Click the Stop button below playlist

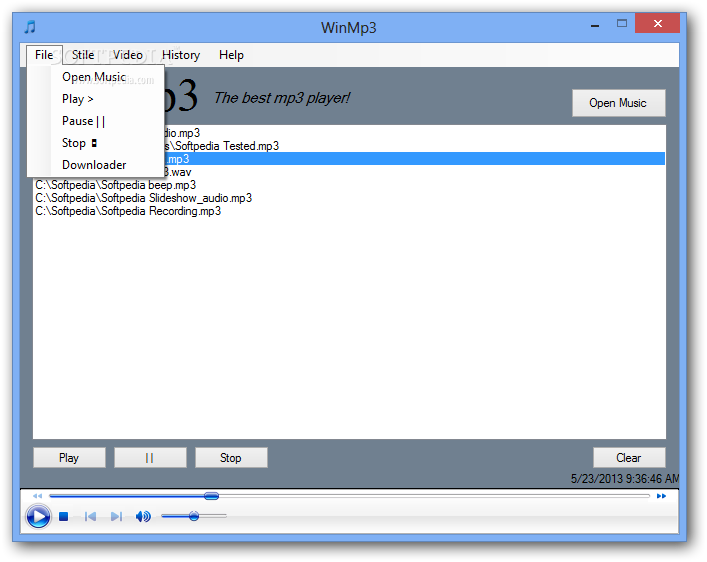click(231, 458)
